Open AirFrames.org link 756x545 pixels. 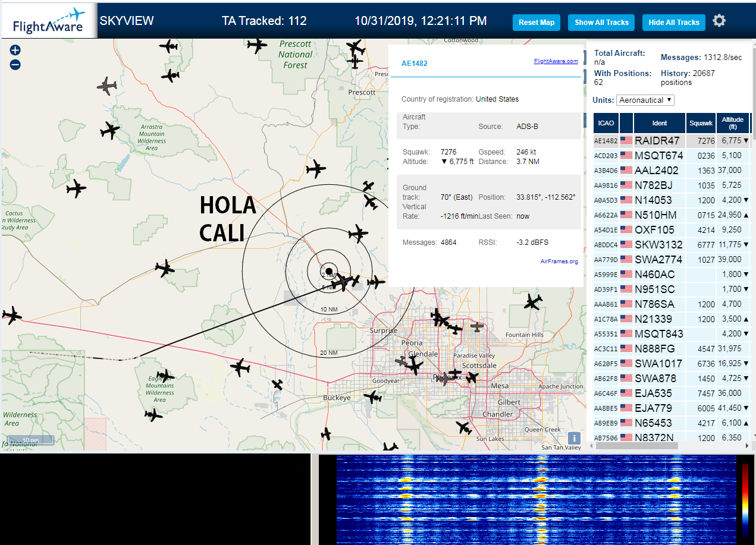pyautogui.click(x=559, y=261)
